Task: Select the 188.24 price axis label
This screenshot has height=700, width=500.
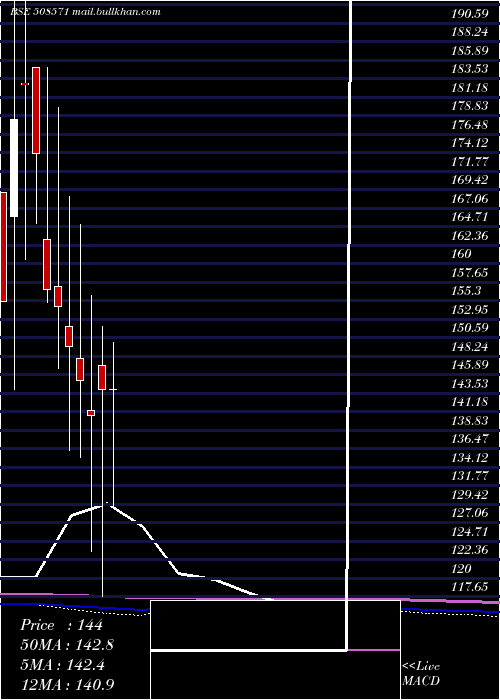Action: pos(470,32)
